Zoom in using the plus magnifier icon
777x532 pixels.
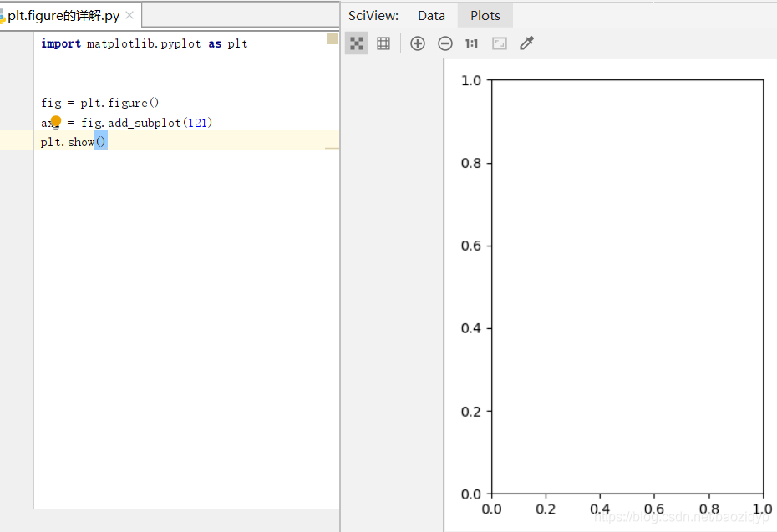(x=418, y=43)
